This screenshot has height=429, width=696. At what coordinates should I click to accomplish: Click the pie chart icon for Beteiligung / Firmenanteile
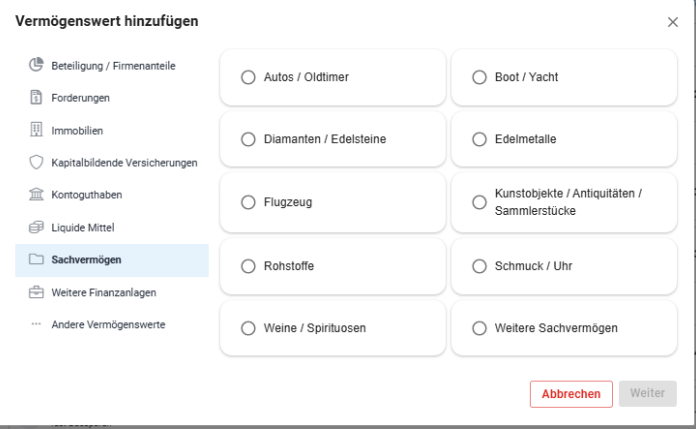(36, 65)
